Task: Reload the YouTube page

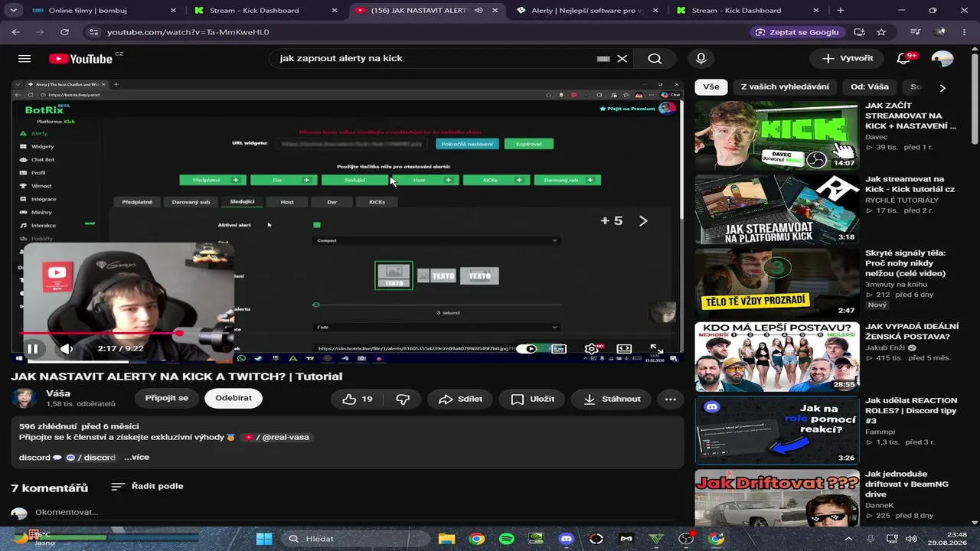Action: [x=64, y=32]
